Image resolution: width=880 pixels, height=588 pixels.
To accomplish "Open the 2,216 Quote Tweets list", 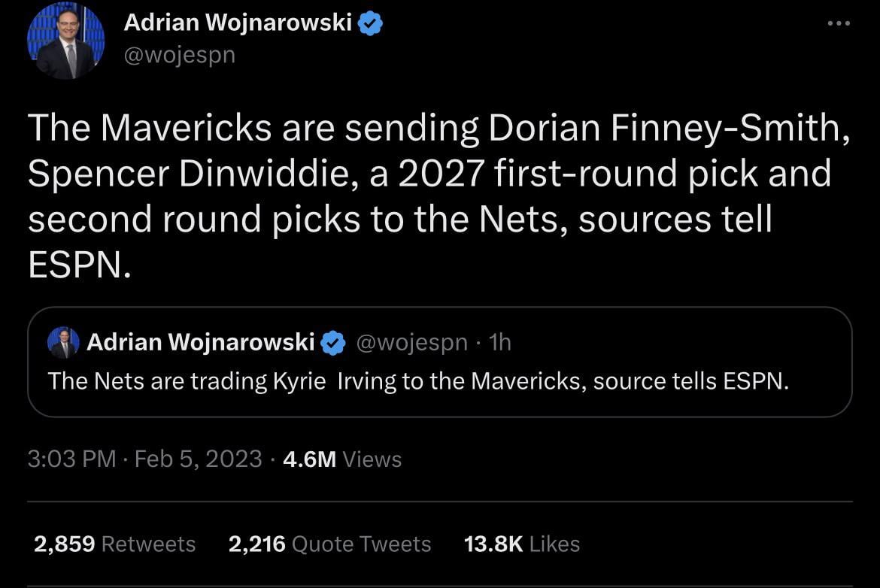I will [x=329, y=544].
